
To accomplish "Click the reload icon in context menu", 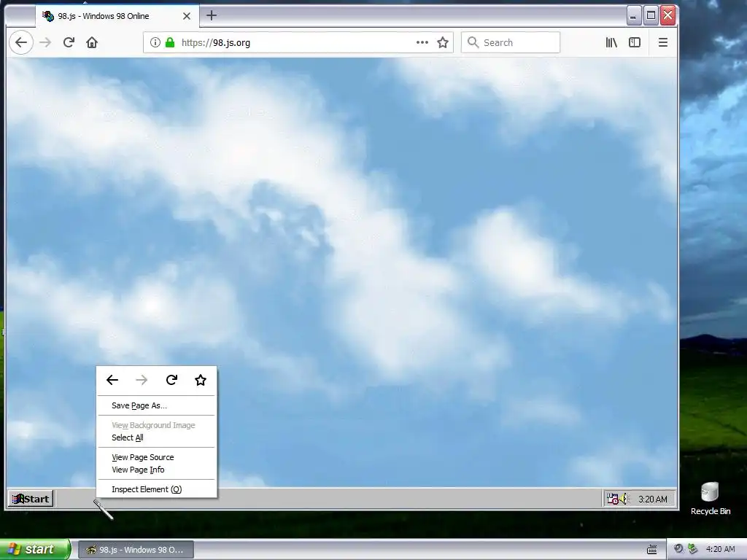I will click(x=171, y=380).
